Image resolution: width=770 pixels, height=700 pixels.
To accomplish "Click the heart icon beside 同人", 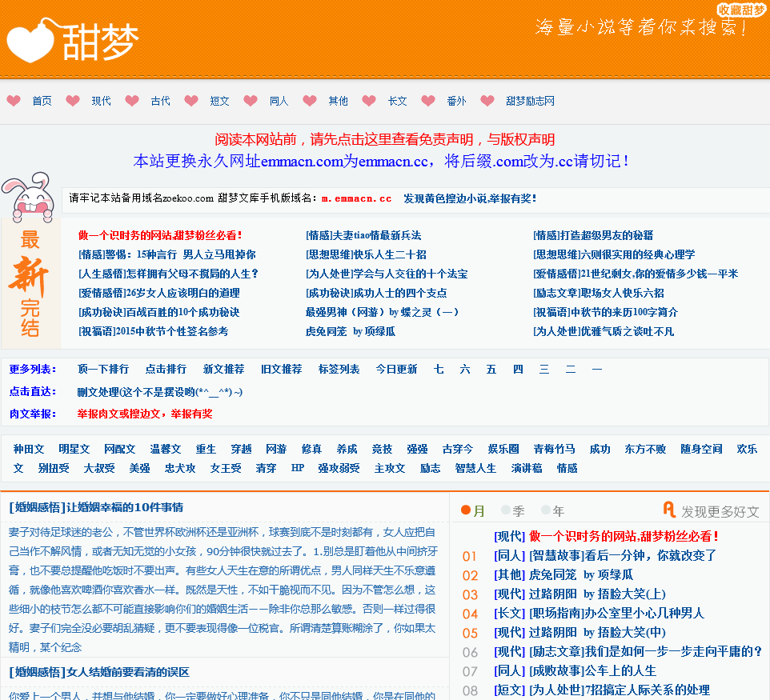I will [x=251, y=101].
